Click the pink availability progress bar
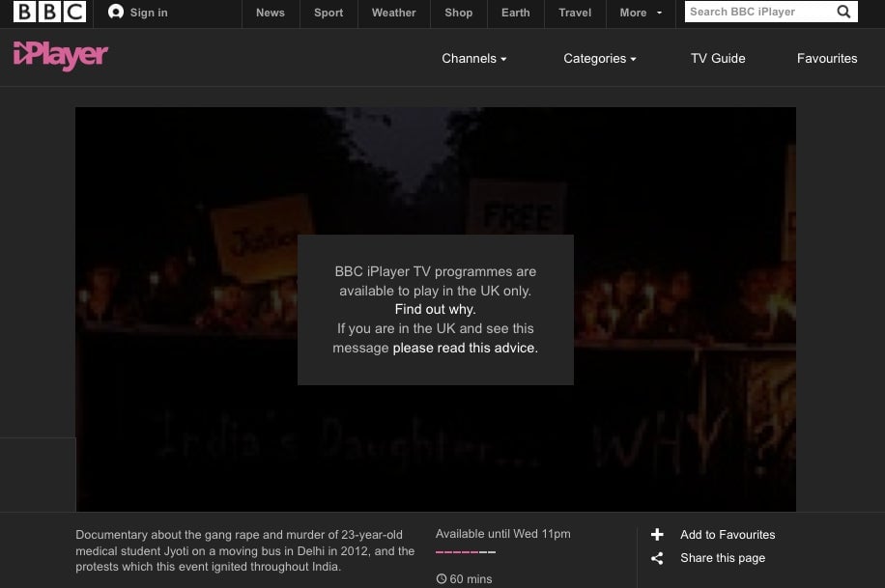This screenshot has width=885, height=588. (466, 552)
